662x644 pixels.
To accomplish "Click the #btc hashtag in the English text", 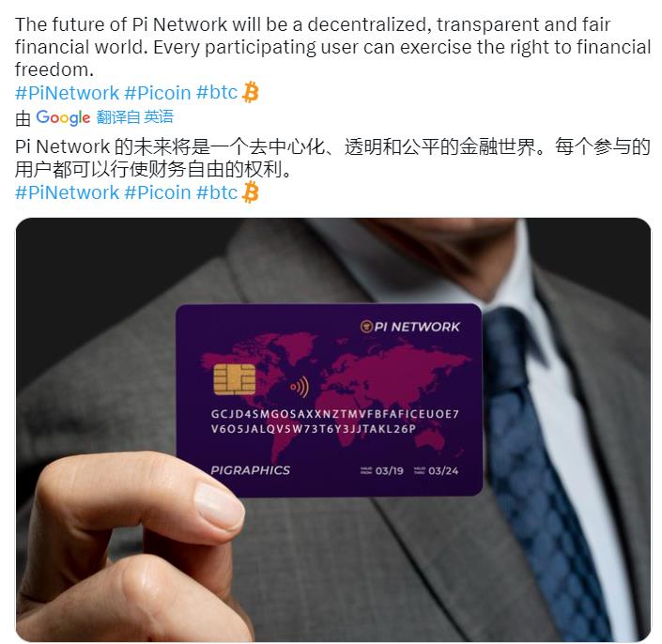I will (x=217, y=92).
